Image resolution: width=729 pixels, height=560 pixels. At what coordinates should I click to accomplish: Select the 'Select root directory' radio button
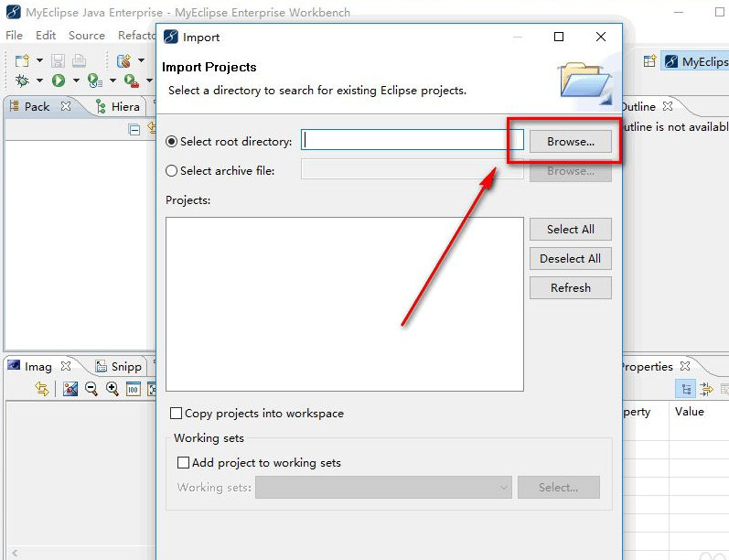[x=171, y=142]
